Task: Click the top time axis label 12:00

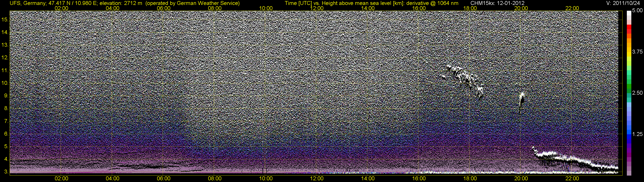Action: (x=317, y=8)
